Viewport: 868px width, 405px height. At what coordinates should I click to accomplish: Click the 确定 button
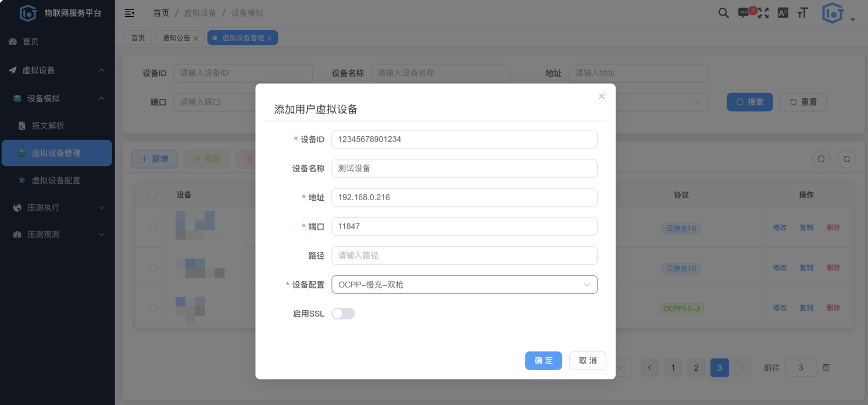click(x=544, y=361)
